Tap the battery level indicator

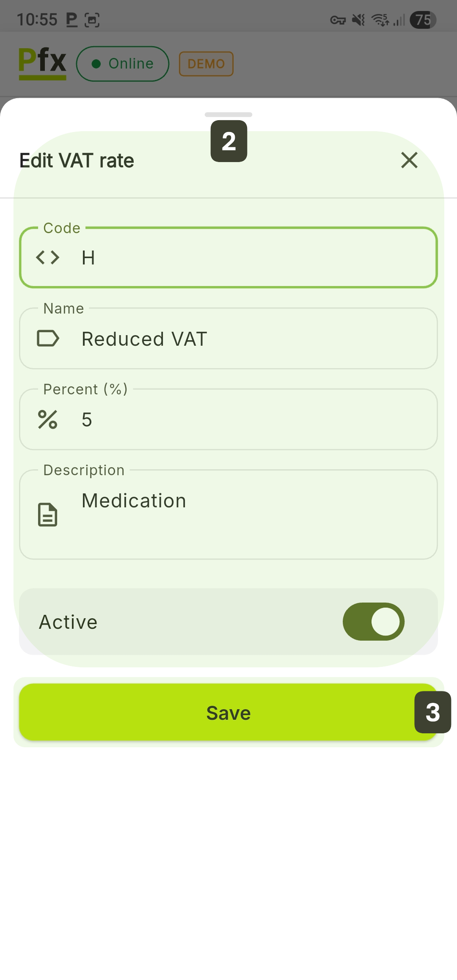click(x=423, y=20)
